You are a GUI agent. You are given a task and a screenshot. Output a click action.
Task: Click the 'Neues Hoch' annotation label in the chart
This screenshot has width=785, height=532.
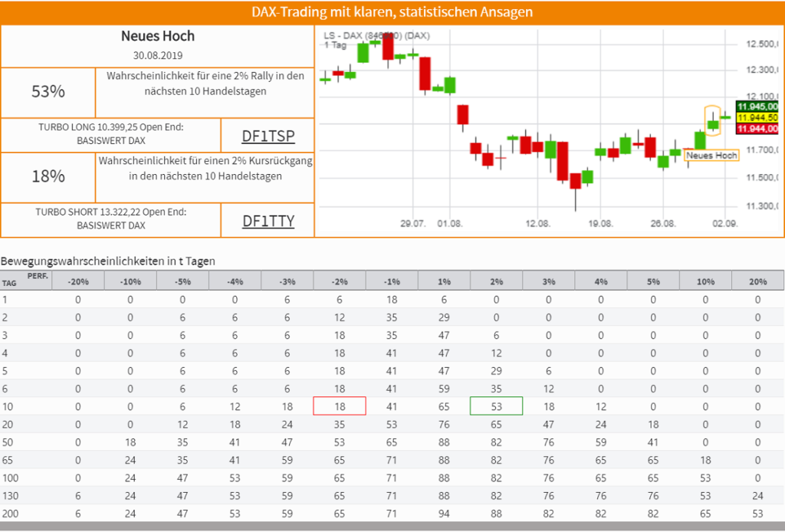tap(711, 156)
